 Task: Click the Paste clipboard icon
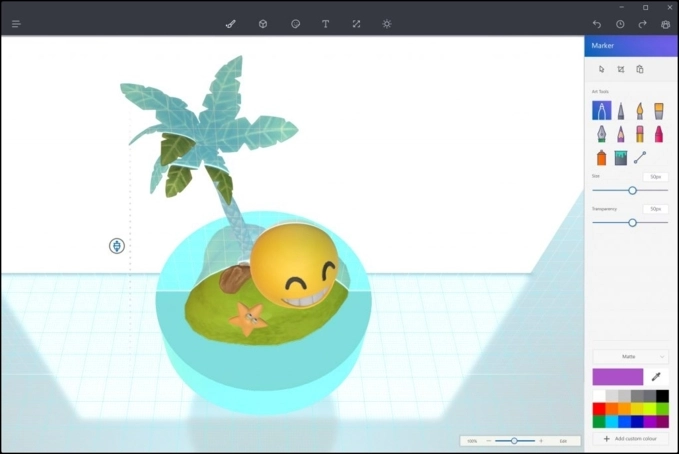click(640, 69)
